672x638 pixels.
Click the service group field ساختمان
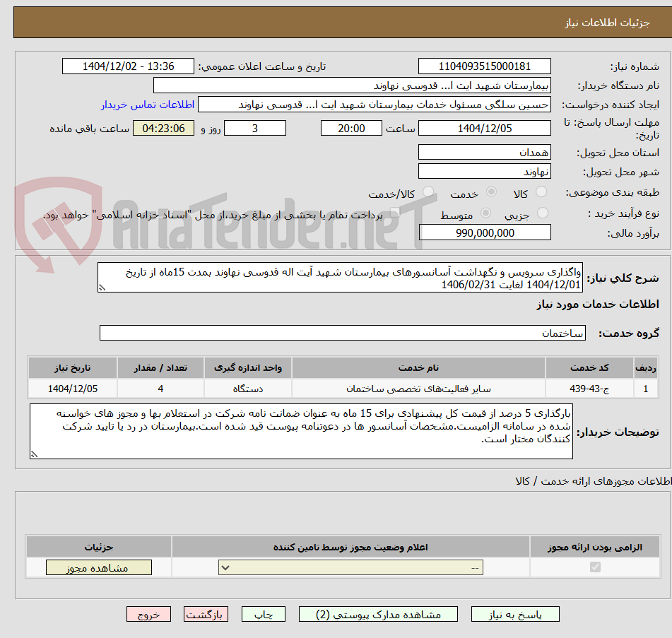[343, 333]
